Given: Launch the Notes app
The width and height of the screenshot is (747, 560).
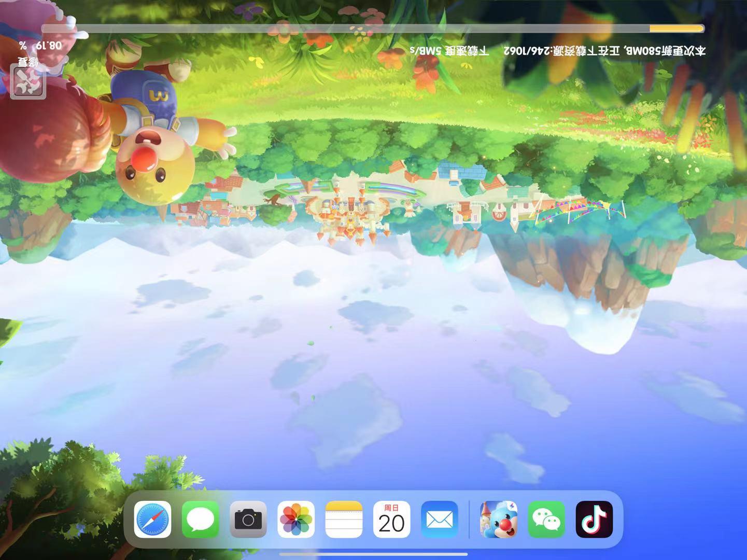Looking at the screenshot, I should click(x=344, y=519).
